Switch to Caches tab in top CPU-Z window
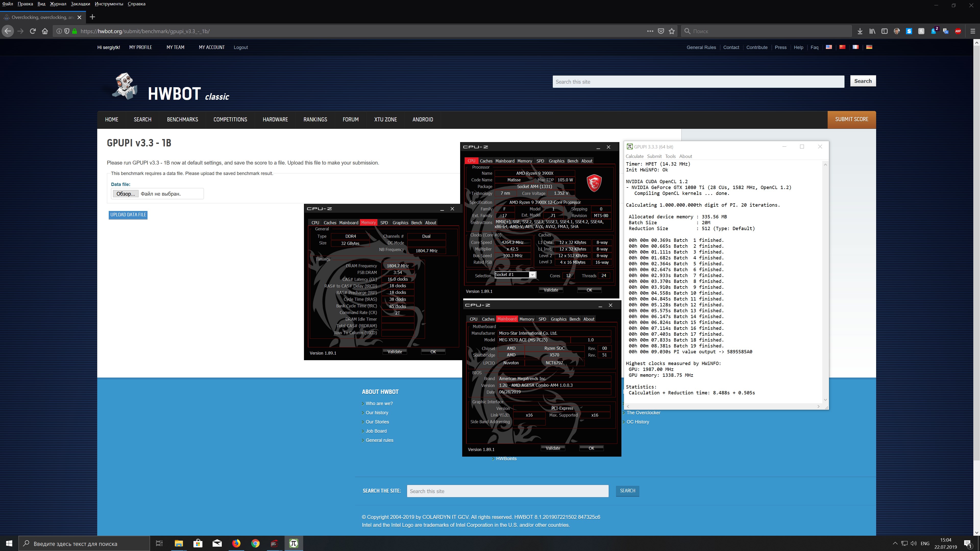The height and width of the screenshot is (551, 980). pos(486,161)
